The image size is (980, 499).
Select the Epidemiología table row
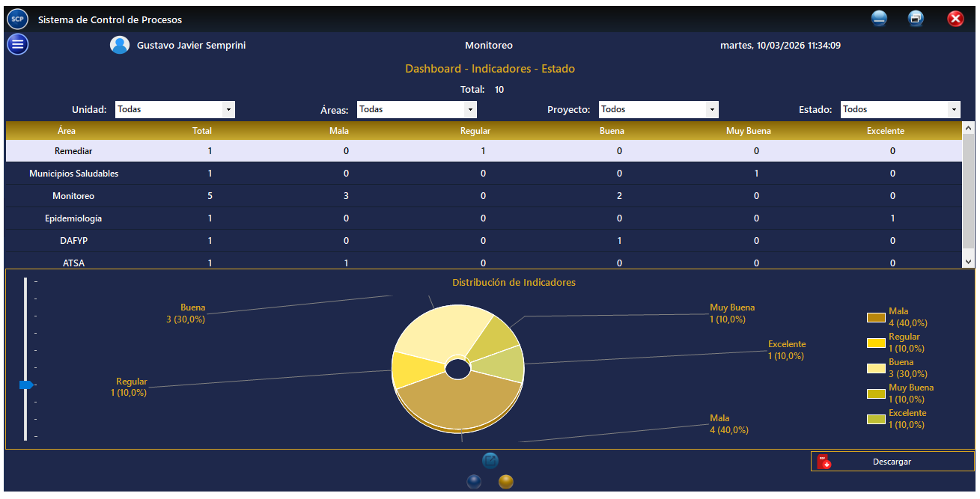[73, 218]
